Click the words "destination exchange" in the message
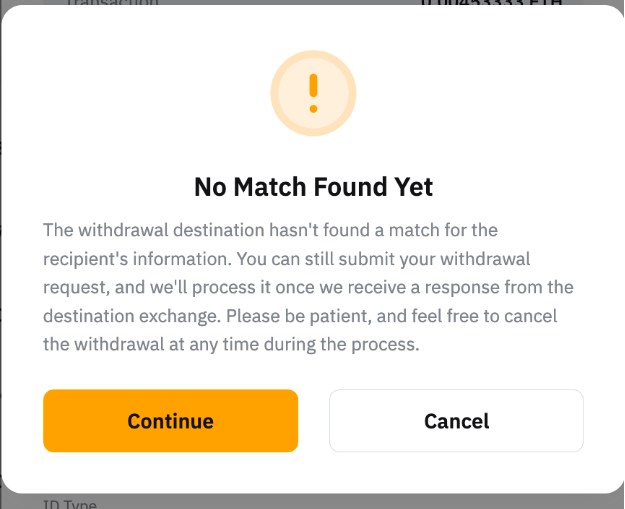The image size is (625, 509). point(130,316)
